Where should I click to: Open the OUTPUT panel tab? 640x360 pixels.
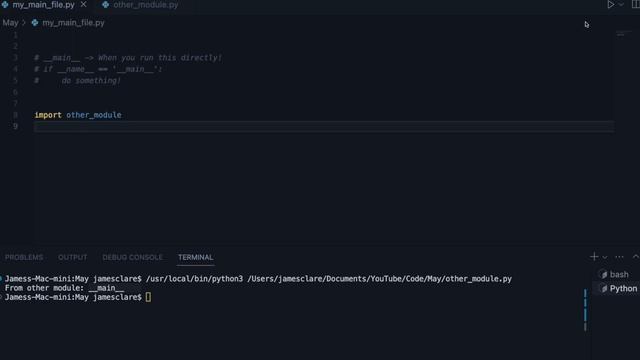click(x=73, y=257)
